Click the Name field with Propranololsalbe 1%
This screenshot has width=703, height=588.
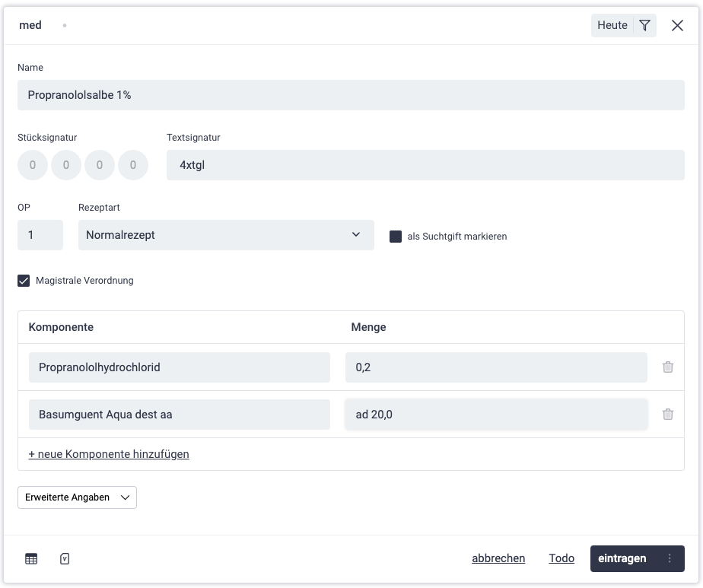click(x=351, y=95)
